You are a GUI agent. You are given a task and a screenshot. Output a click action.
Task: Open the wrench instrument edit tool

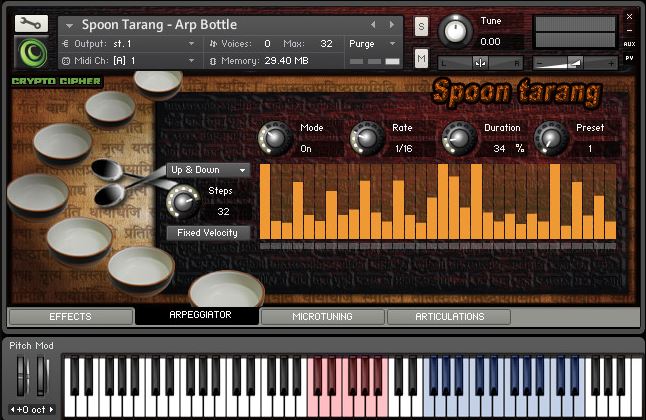[31, 24]
